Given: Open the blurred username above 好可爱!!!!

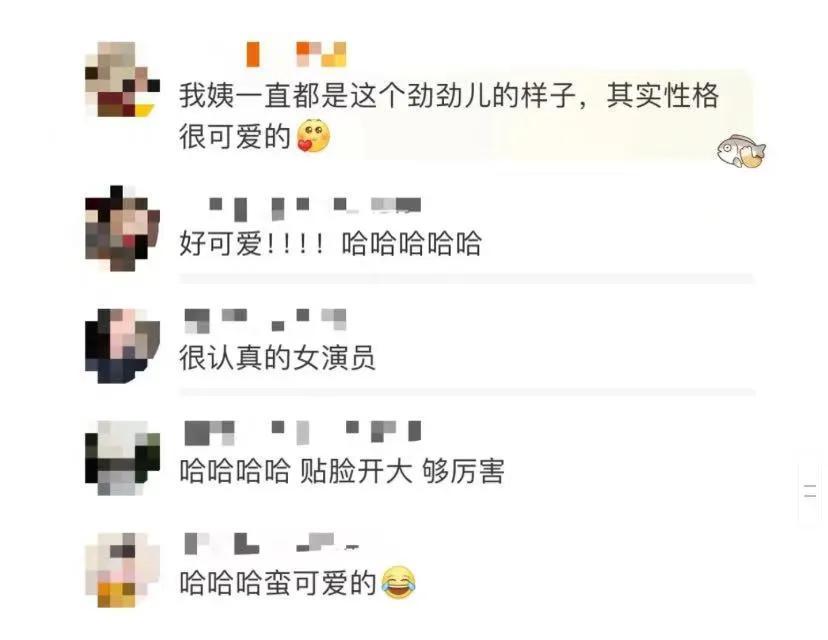Looking at the screenshot, I should [315, 209].
